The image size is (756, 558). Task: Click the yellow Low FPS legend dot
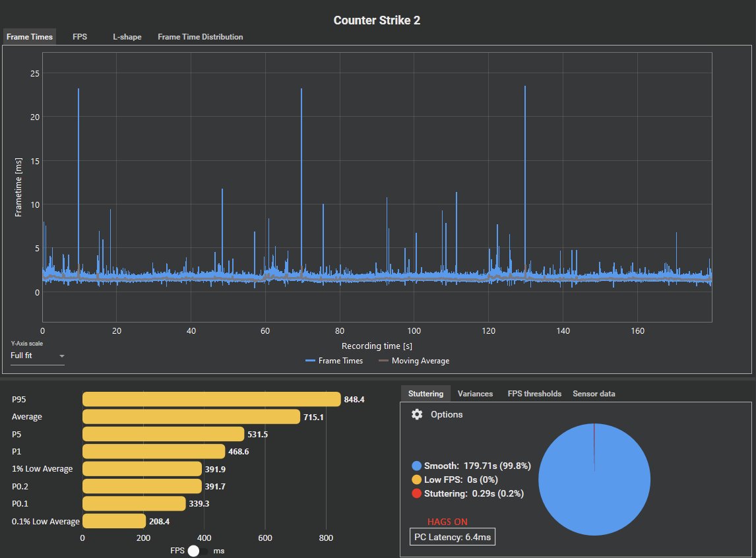416,480
